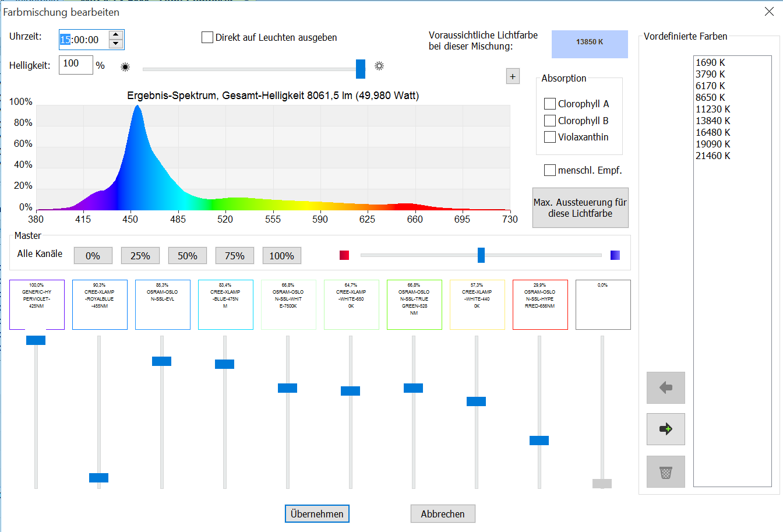Viewport: 783px width, 532px height.
Task: Click the Helligkeit slider handle
Action: tap(361, 69)
